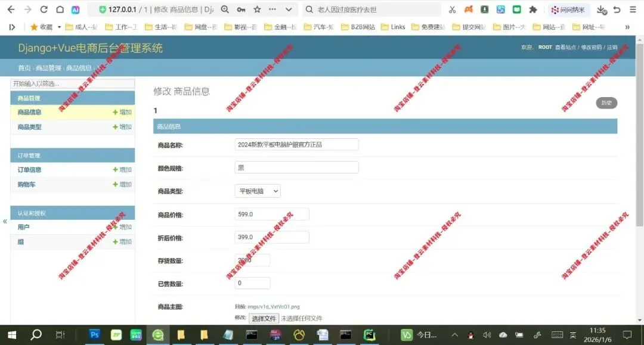Click the zoom magnifier icon in address bar
Viewport: 644px width, 345px height.
[x=225, y=10]
